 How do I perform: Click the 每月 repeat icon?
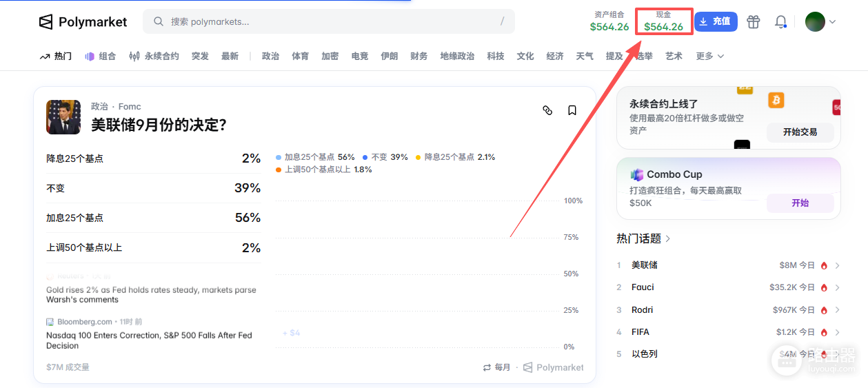point(487,367)
